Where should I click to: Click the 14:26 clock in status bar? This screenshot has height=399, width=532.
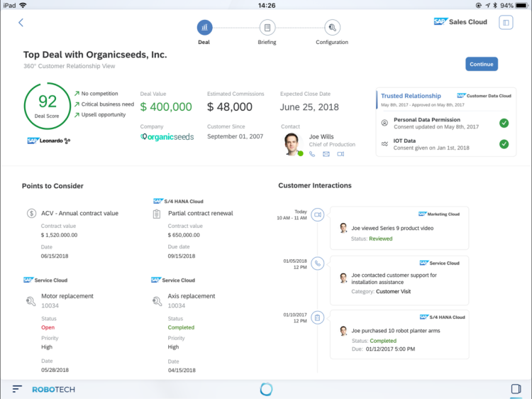(267, 5)
